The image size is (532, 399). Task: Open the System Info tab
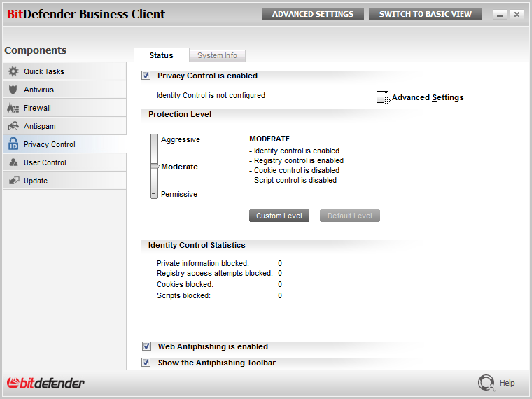217,55
